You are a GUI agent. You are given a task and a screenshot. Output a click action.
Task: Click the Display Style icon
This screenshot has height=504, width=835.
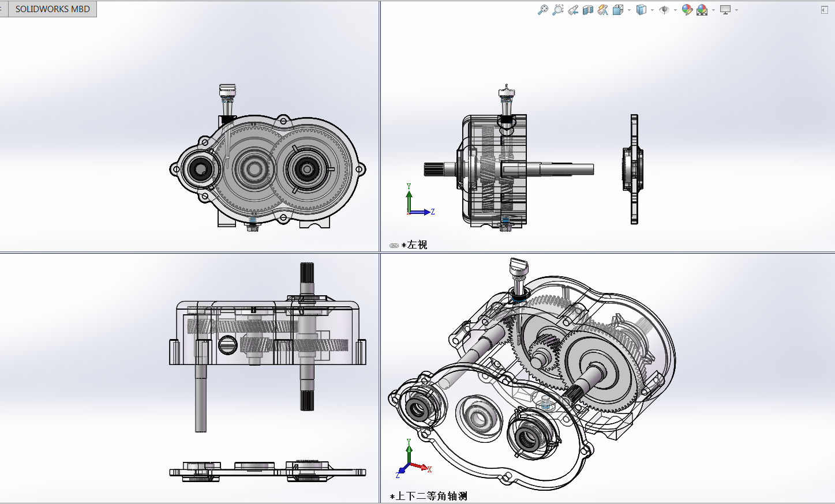pos(641,10)
